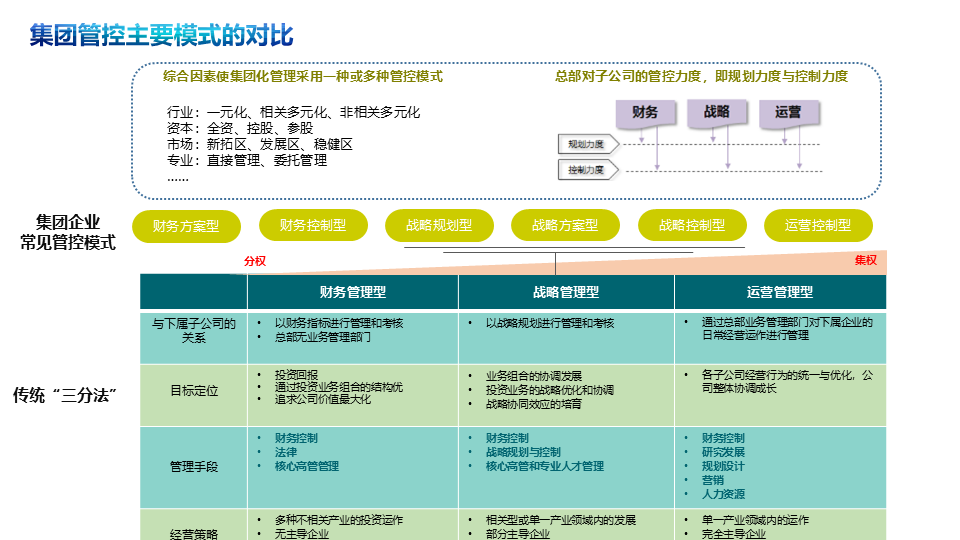
Task: Click bullet 通过总部业务管理部门对下属企业的
Action: [787, 322]
